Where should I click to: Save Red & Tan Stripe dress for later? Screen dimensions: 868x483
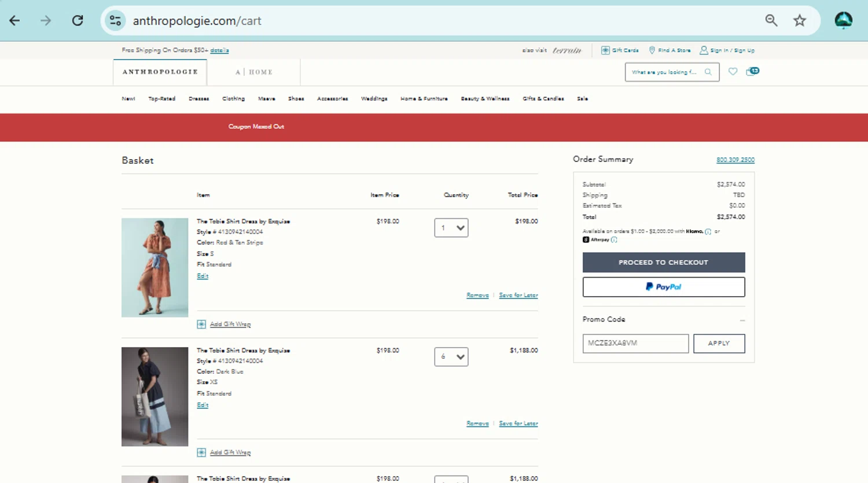(518, 296)
